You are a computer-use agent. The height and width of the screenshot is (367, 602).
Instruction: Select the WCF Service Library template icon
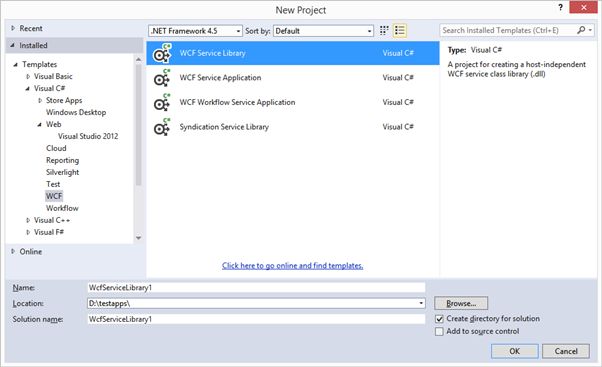(x=162, y=53)
